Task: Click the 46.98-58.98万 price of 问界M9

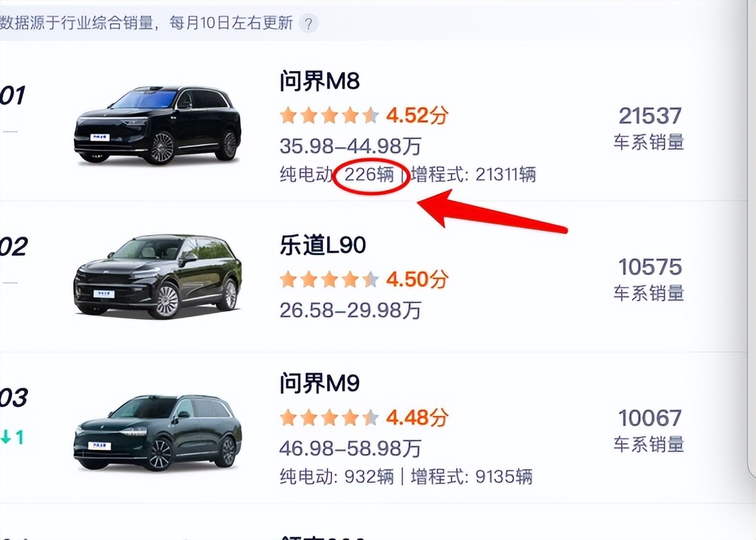Action: pos(349,448)
